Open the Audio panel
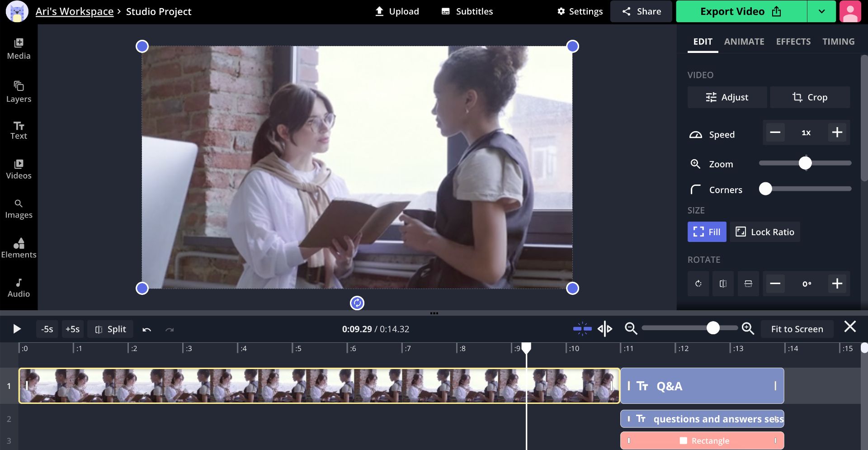Viewport: 868px width, 450px height. (19, 288)
